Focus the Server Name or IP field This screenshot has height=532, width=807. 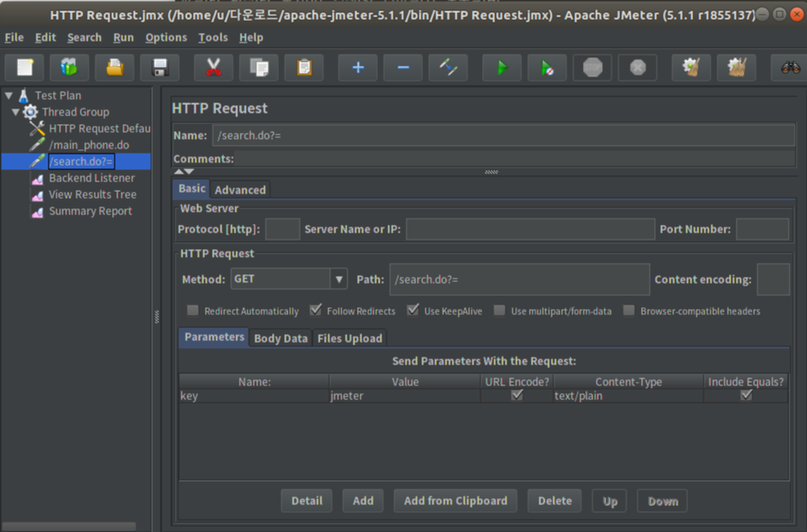pyautogui.click(x=530, y=229)
